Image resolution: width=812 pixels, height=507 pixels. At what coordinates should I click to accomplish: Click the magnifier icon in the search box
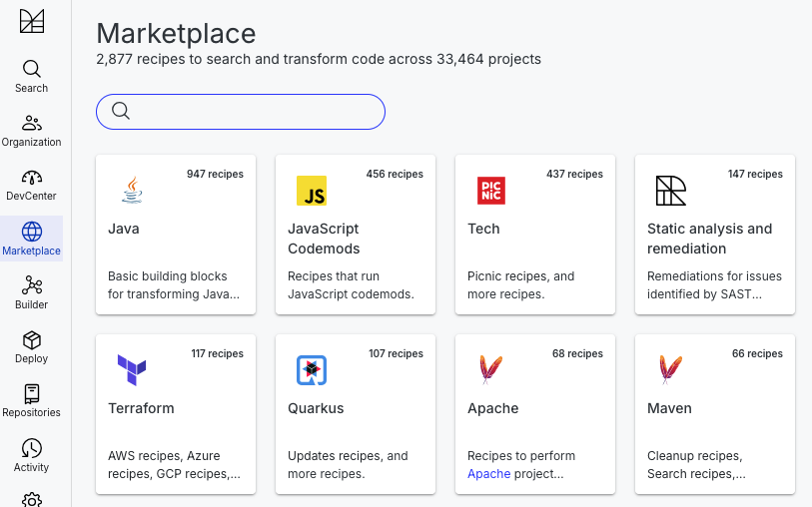[121, 111]
